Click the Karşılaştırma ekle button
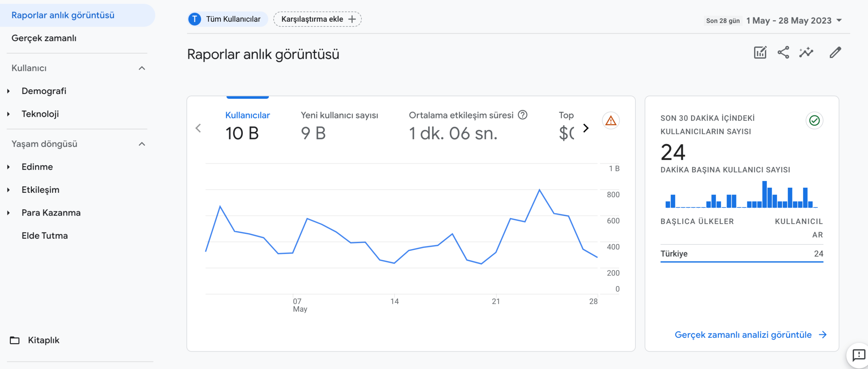Image resolution: width=868 pixels, height=369 pixels. (x=317, y=19)
